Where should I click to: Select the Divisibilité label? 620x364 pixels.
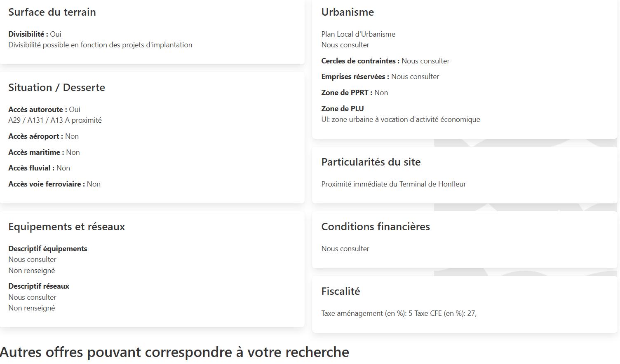[x=28, y=34]
